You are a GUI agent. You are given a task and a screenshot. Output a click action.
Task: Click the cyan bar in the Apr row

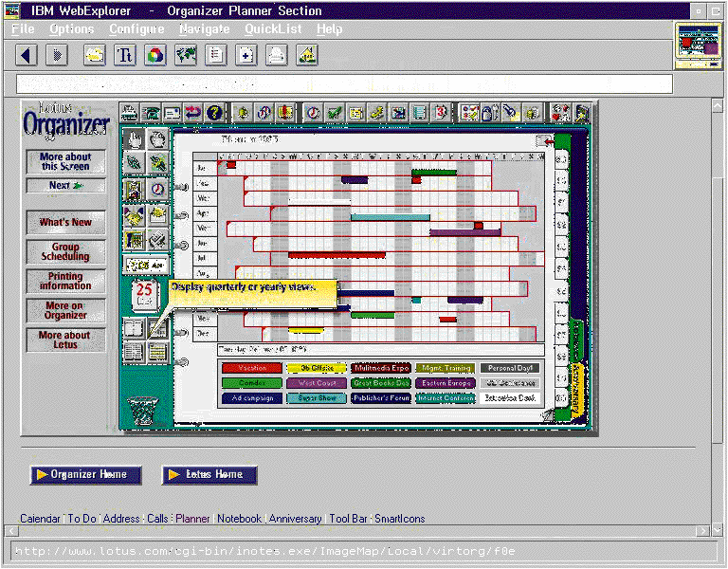click(x=390, y=217)
